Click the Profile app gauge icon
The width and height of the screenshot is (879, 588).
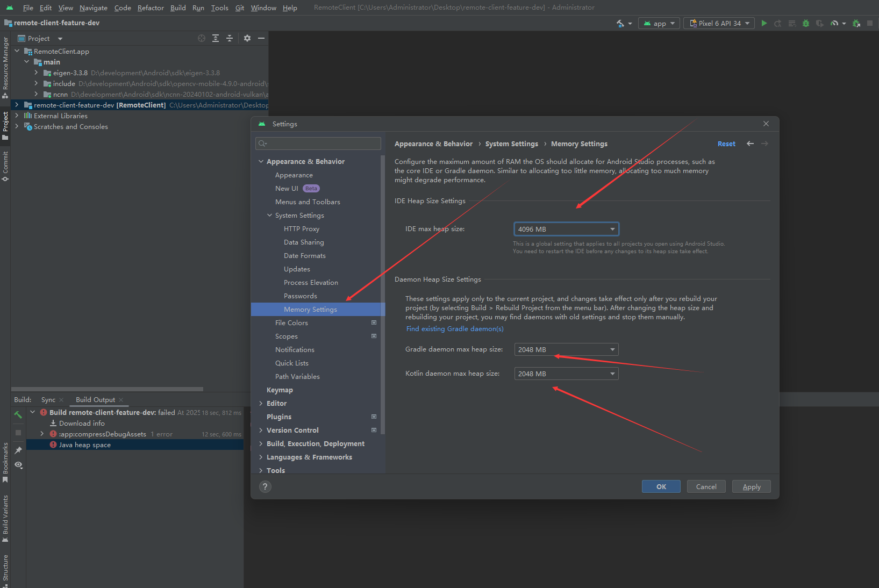click(x=834, y=23)
